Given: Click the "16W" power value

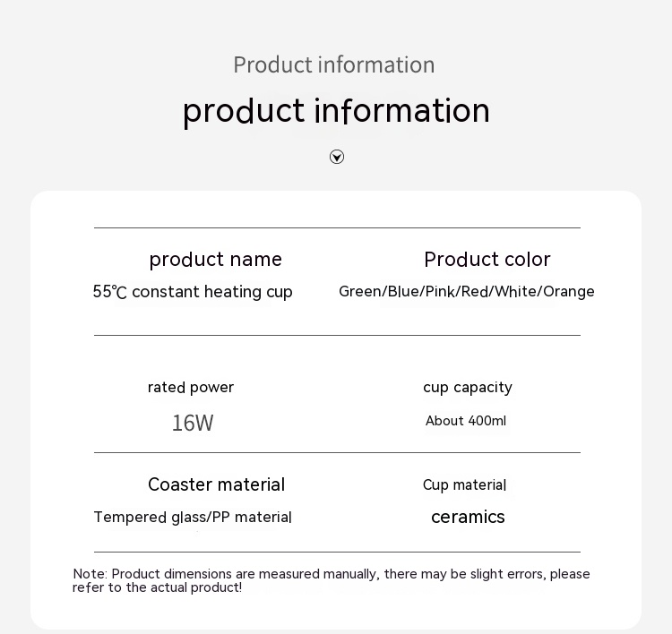Looking at the screenshot, I should (x=193, y=423).
